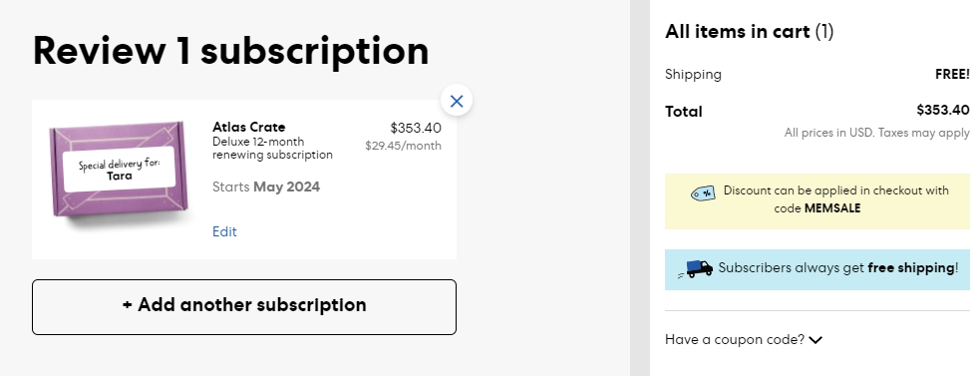980x376 pixels.
Task: Edit the Atlas Crate subscription
Action: pos(224,231)
